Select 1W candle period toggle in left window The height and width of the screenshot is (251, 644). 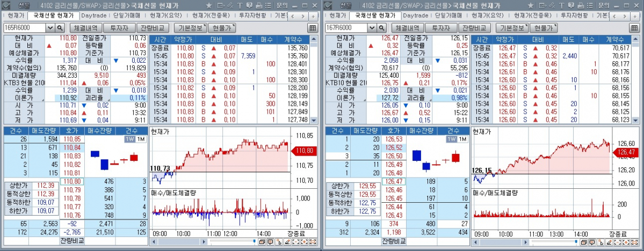129,139
